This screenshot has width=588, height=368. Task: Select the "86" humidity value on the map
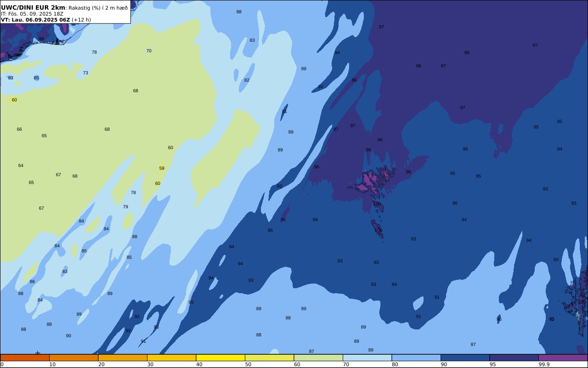(x=32, y=282)
